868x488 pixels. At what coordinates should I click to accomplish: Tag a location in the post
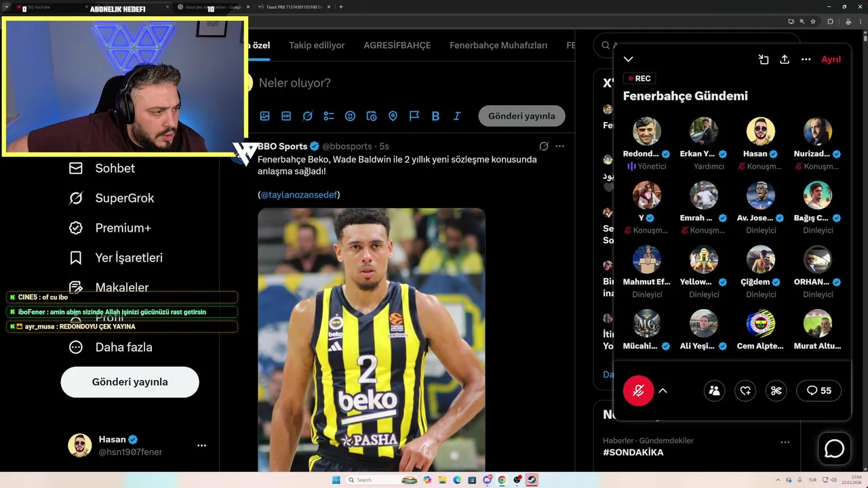click(x=393, y=116)
